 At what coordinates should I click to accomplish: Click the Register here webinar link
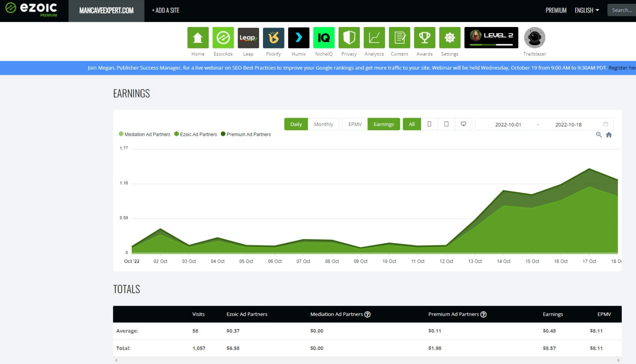(x=622, y=68)
